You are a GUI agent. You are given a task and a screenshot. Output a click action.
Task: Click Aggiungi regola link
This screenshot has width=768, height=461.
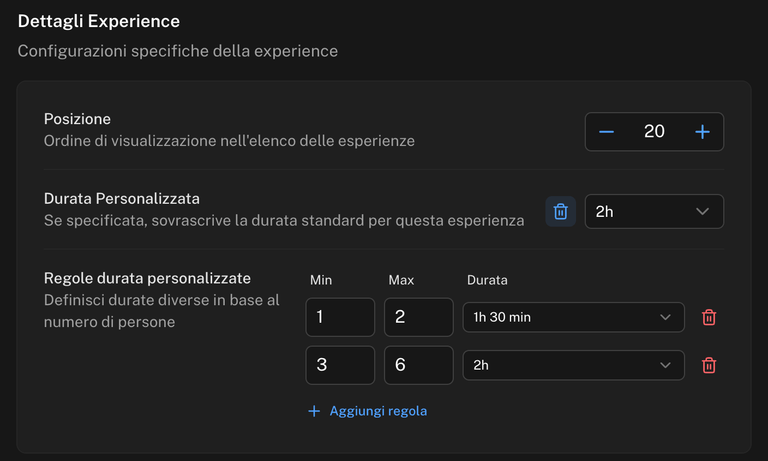click(x=367, y=411)
